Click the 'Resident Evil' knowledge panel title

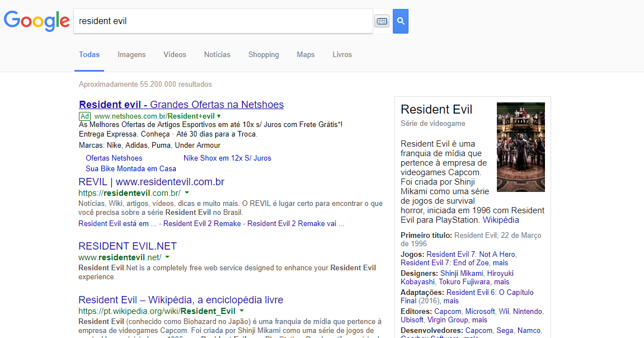(436, 109)
